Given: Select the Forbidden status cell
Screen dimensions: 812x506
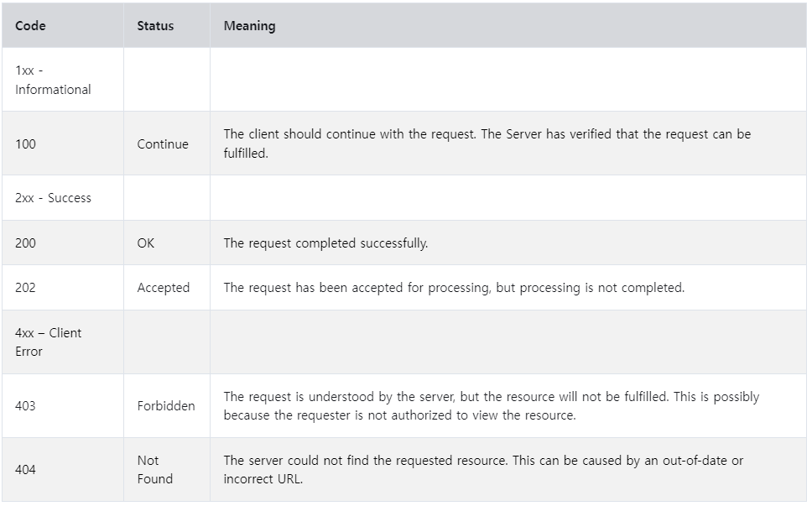Looking at the screenshot, I should tap(166, 405).
